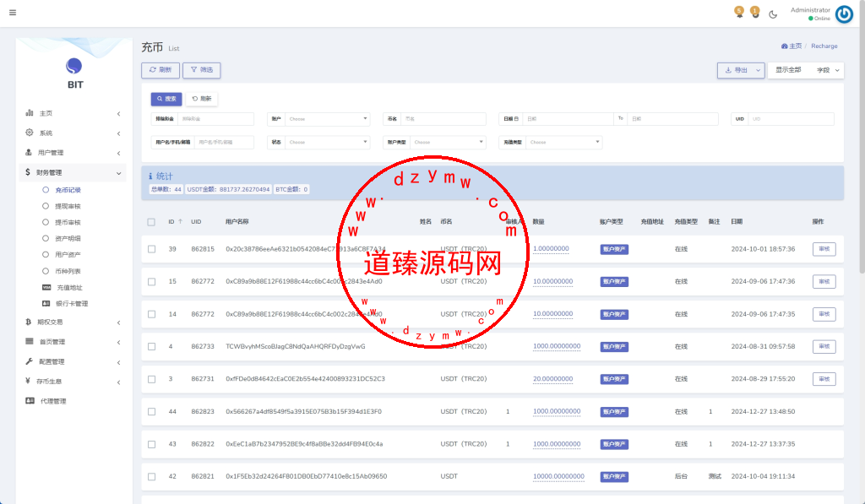Screen dimensions: 865x504
Task: Select the checkbox for row ID 3
Action: click(x=152, y=379)
